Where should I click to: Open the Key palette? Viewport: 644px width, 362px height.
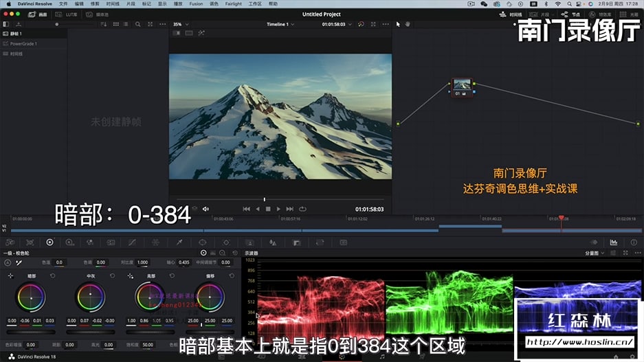point(296,242)
